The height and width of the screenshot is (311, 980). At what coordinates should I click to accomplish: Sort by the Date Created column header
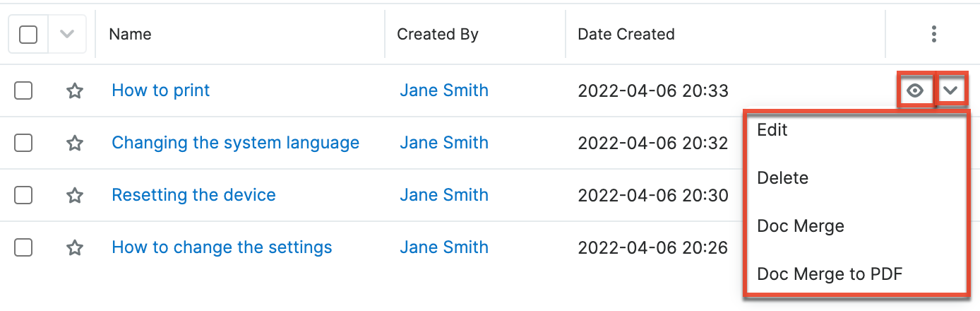[626, 34]
